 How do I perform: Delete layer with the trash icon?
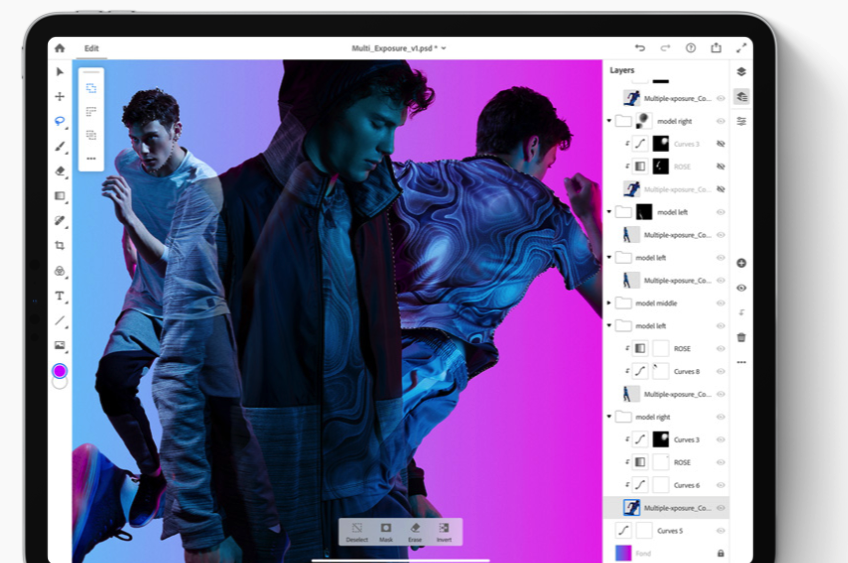point(741,337)
